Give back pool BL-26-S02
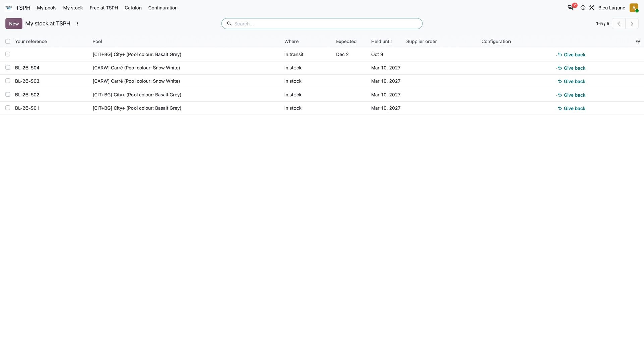Screen dimensions: 644x362 571,95
